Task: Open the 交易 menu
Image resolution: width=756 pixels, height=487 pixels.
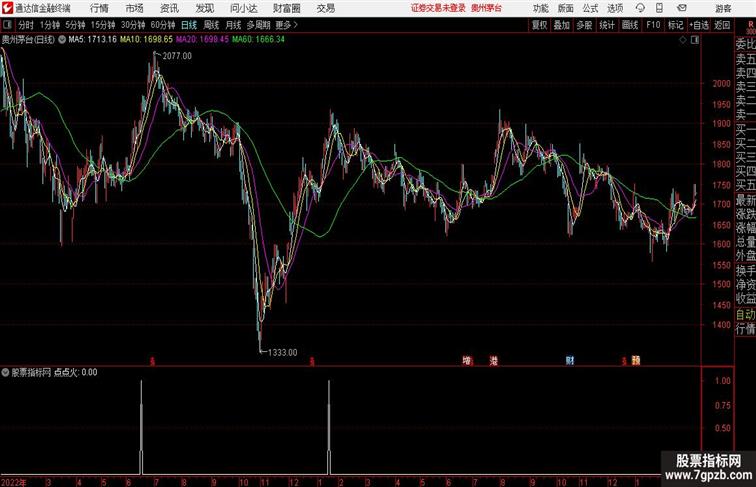Action: pos(325,8)
